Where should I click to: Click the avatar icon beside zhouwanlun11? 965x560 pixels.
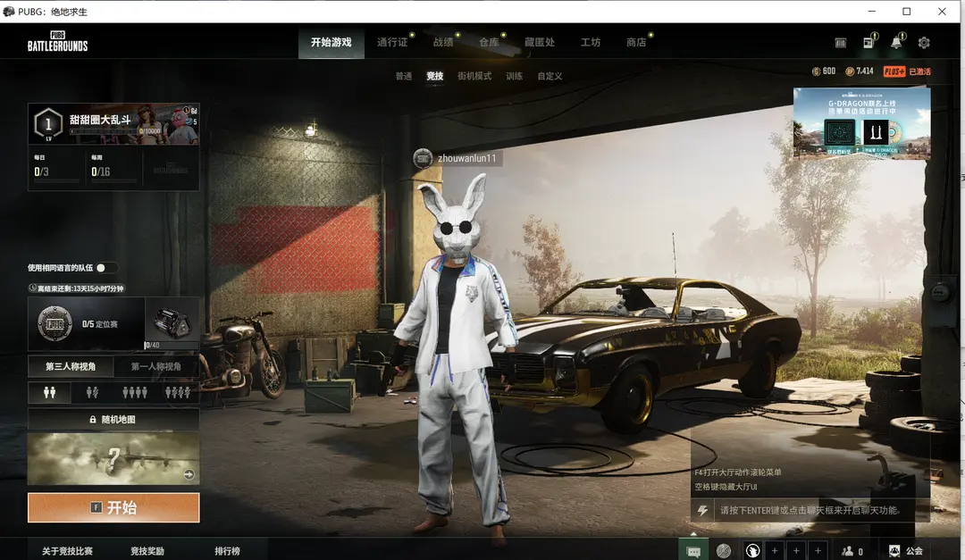click(x=423, y=158)
